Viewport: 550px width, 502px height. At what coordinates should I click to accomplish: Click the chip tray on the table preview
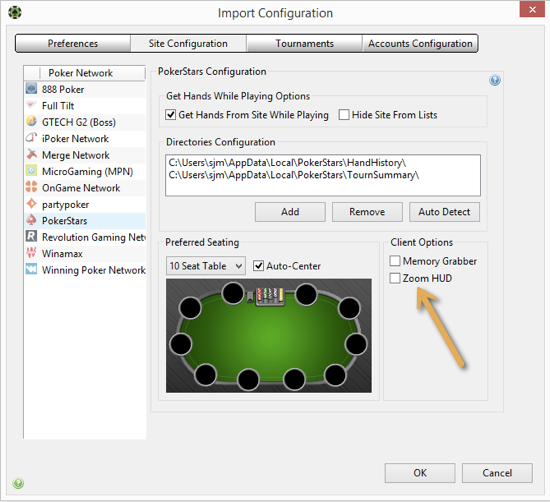pyautogui.click(x=270, y=296)
